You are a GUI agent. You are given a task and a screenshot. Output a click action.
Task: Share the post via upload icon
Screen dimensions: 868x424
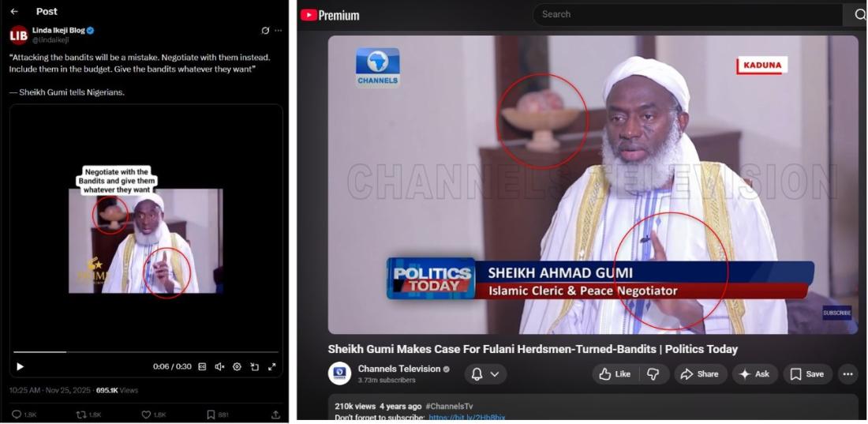pos(275,415)
